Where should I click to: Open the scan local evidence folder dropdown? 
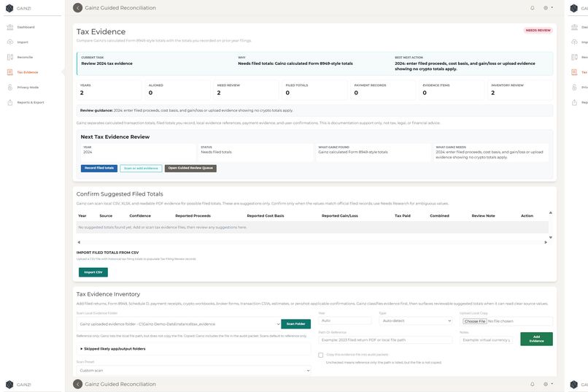click(x=179, y=323)
